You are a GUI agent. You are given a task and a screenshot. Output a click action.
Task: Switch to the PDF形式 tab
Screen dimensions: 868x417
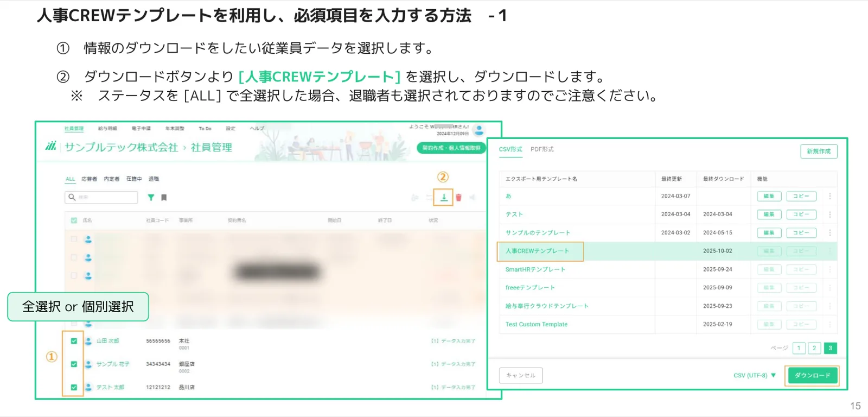(542, 149)
